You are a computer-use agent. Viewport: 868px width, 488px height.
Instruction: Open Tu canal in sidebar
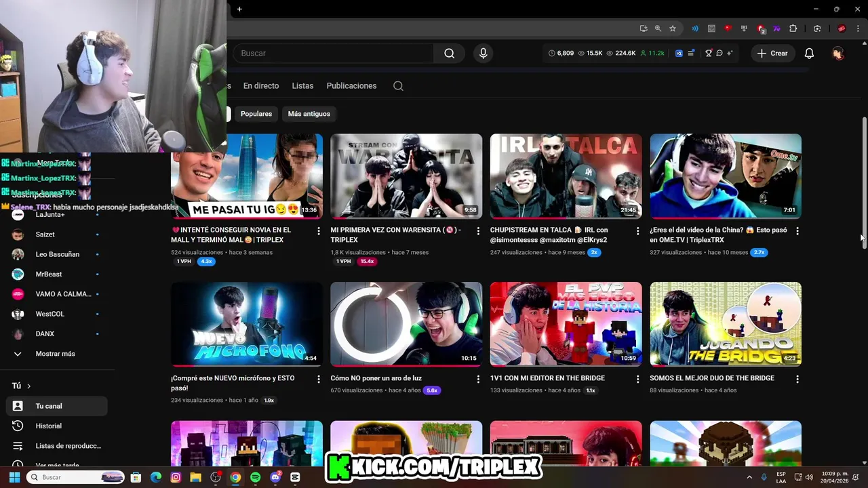tap(57, 406)
